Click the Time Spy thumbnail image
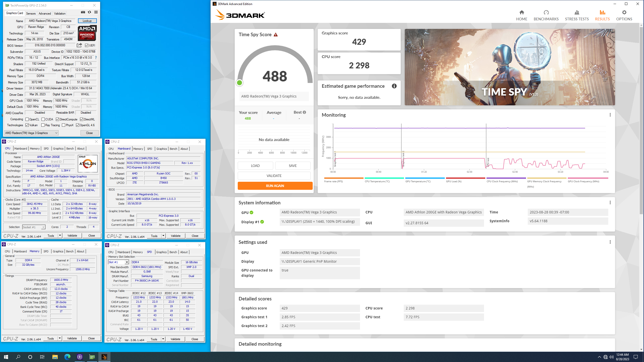Screen dimensions: 644x362 pos(510,67)
